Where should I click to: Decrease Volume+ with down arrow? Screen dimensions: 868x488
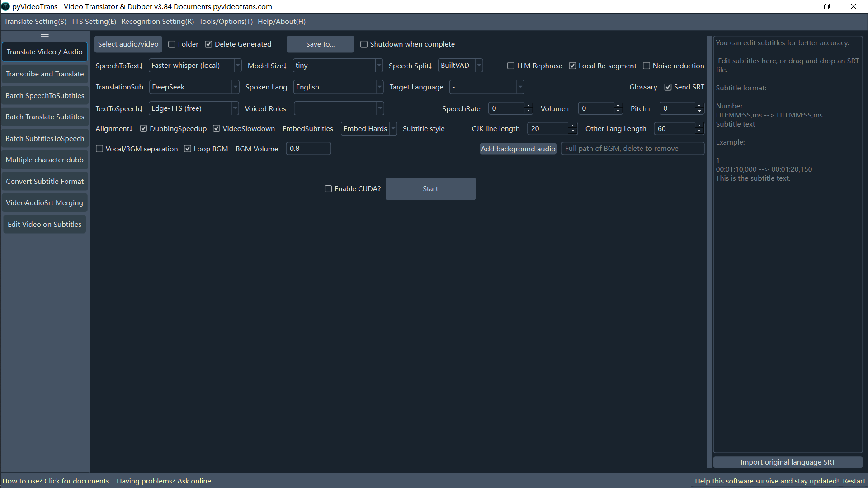coord(618,111)
